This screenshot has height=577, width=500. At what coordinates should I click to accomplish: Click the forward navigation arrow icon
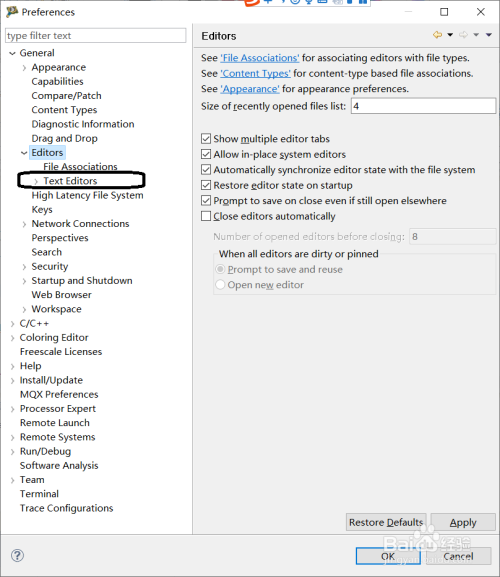pos(463,35)
